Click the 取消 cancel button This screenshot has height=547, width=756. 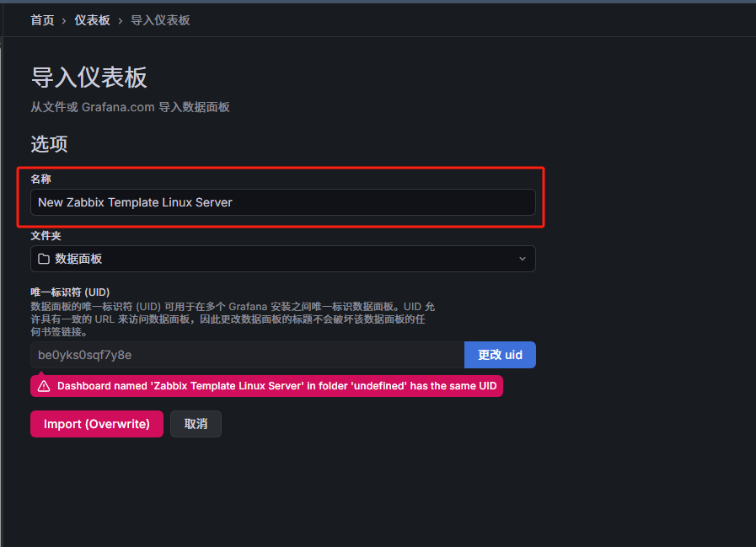point(196,424)
